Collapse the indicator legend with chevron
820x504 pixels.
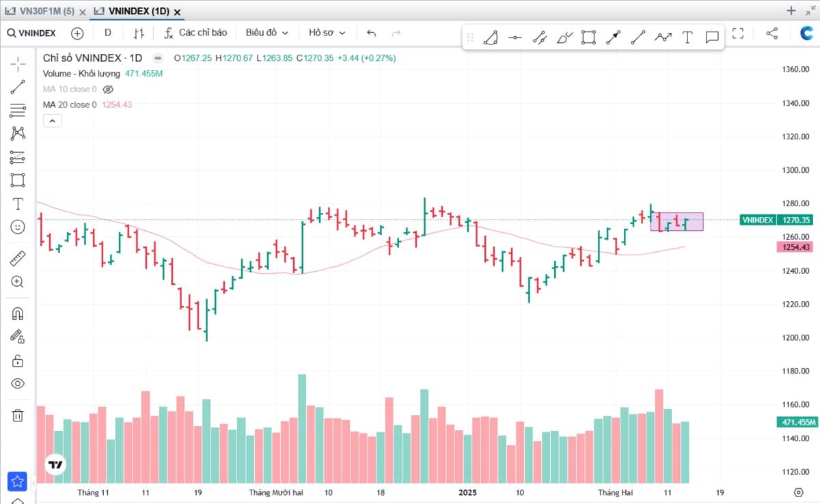pos(53,121)
